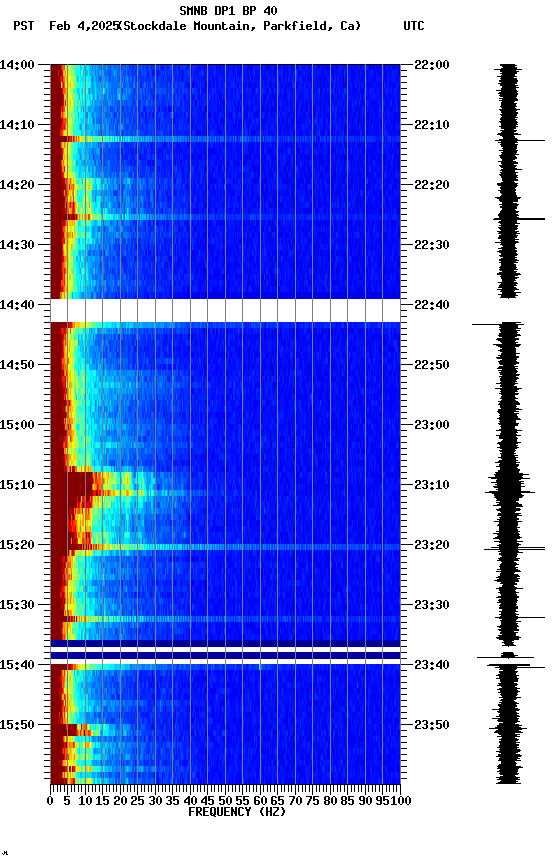Viewport: 552px width, 864px height.
Task: Click the 14:30 PST time label
Action: tap(17, 245)
